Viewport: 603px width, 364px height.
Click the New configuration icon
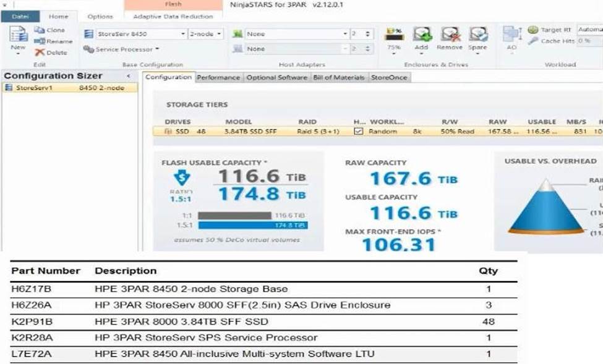click(18, 36)
